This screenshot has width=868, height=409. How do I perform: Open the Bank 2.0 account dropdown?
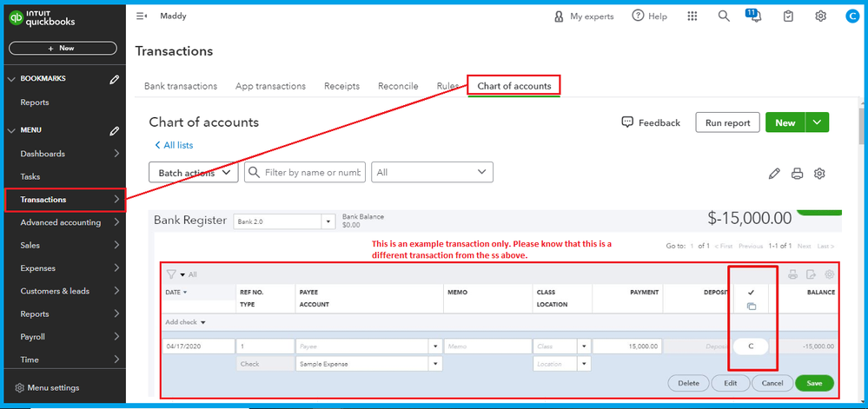[x=328, y=221]
